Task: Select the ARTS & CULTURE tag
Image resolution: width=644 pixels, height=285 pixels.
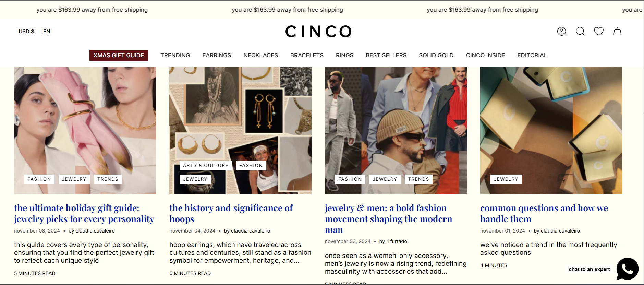Action: point(206,165)
